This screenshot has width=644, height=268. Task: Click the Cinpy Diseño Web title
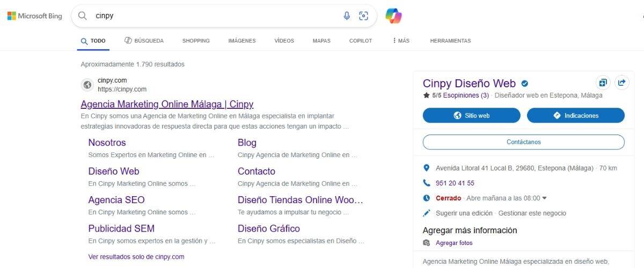pyautogui.click(x=469, y=83)
